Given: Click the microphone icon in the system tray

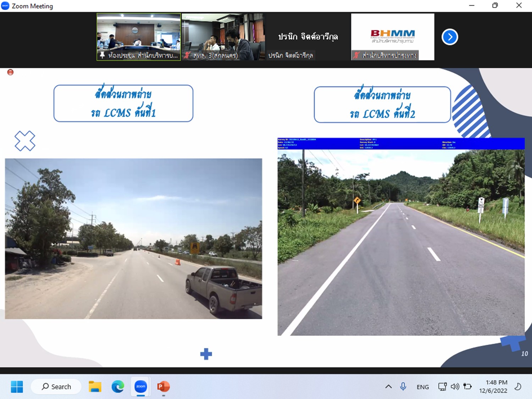Looking at the screenshot, I should point(403,387).
